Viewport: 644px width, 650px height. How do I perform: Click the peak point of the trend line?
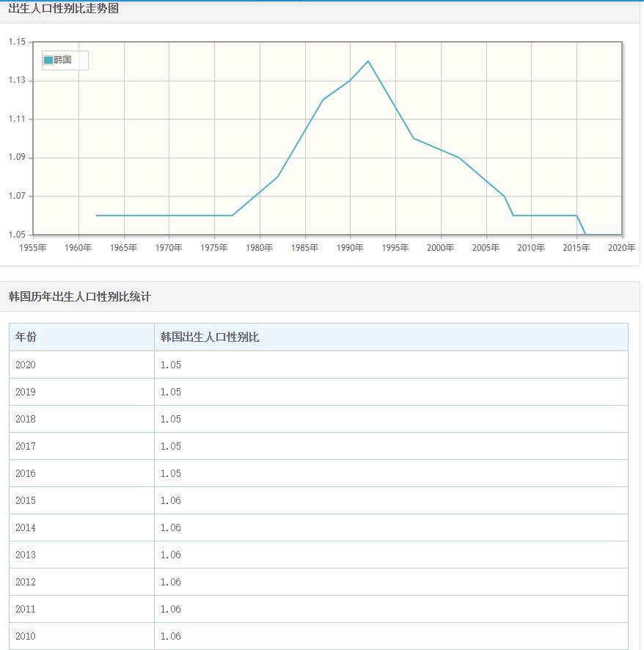[x=369, y=62]
